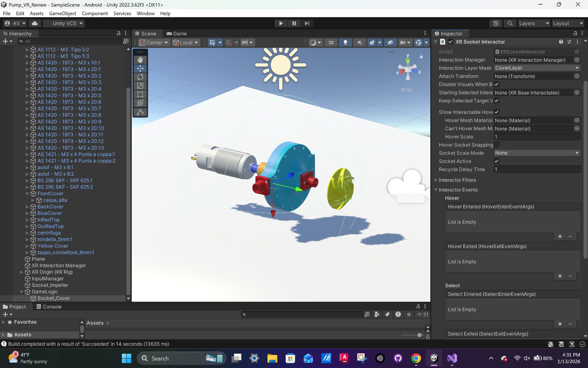Viewport: 588px width, 368px height.
Task: Open Local handle rotation dropdown
Action: click(186, 43)
